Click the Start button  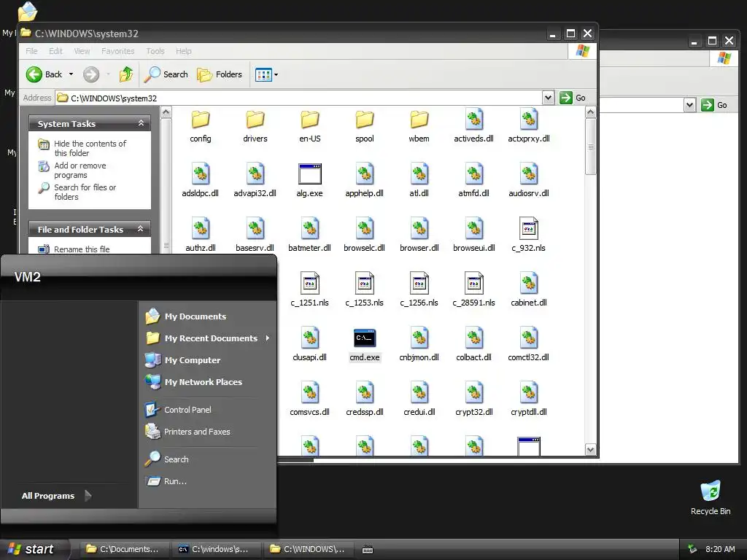pos(32,549)
